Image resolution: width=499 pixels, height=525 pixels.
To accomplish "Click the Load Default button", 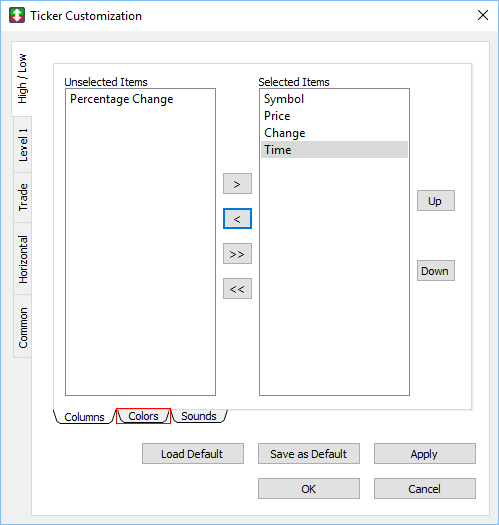I will (193, 454).
